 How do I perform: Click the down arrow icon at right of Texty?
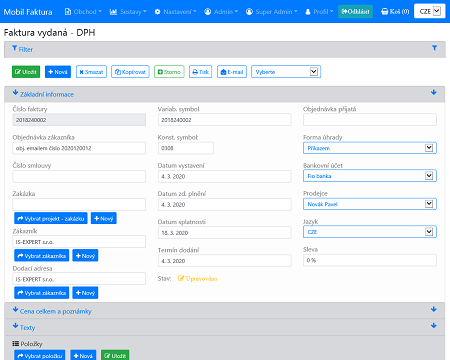pyautogui.click(x=434, y=326)
